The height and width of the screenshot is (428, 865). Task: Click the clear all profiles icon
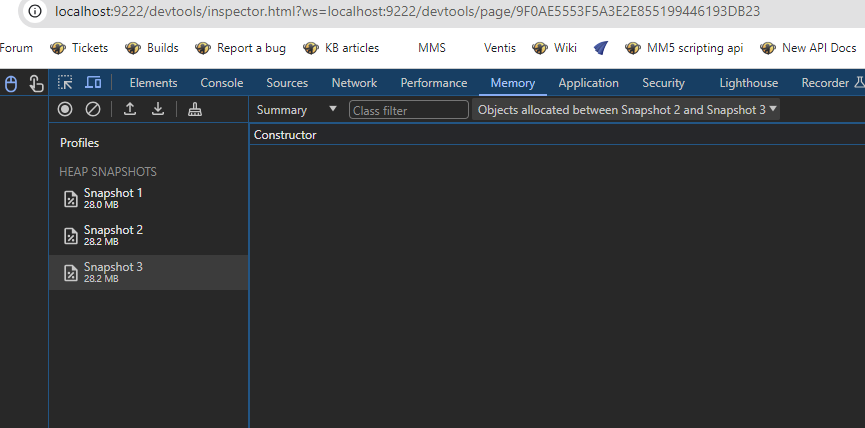(93, 110)
